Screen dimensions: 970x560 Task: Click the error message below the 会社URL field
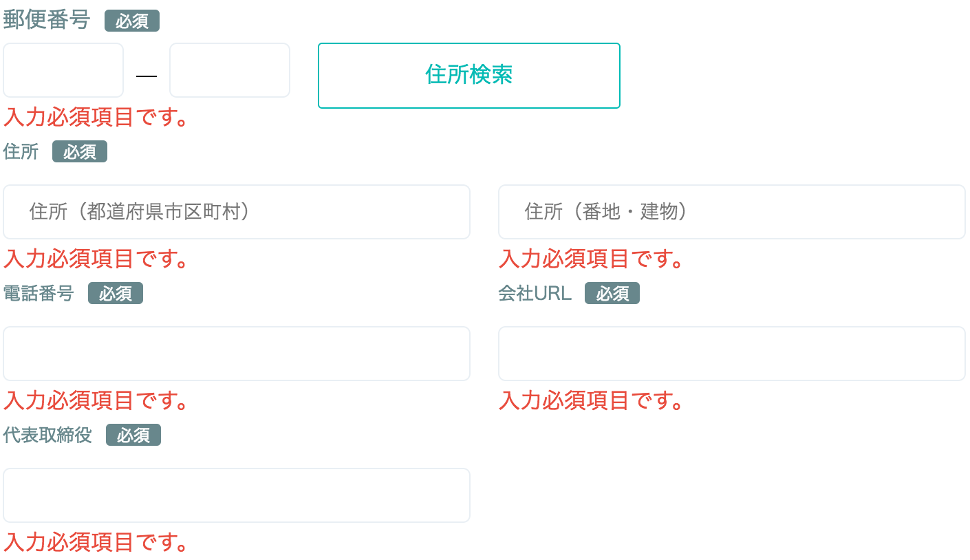pyautogui.click(x=592, y=400)
